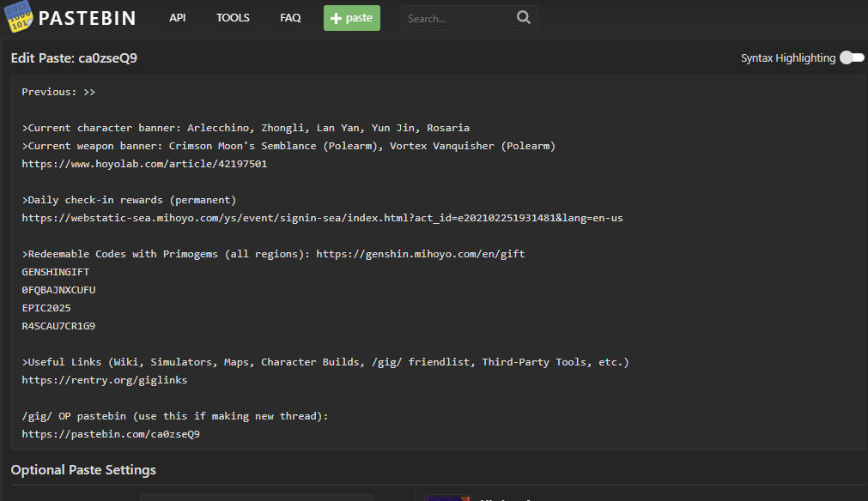Toggle Syntax Highlighting switch
The image size is (868, 501).
point(852,57)
